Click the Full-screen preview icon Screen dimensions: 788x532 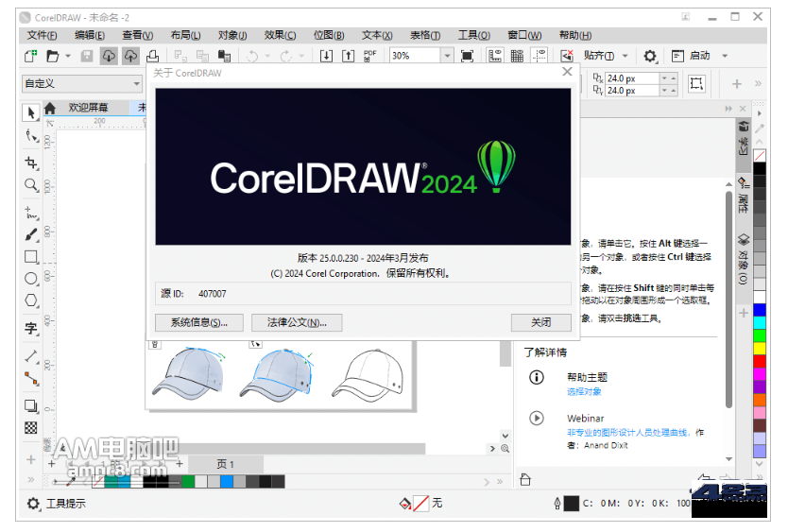click(x=468, y=56)
